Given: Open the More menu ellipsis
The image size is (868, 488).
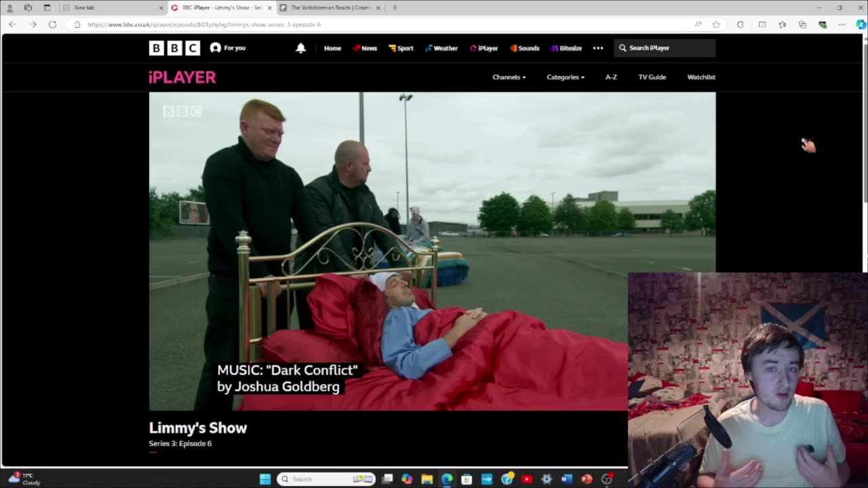Looking at the screenshot, I should [598, 48].
